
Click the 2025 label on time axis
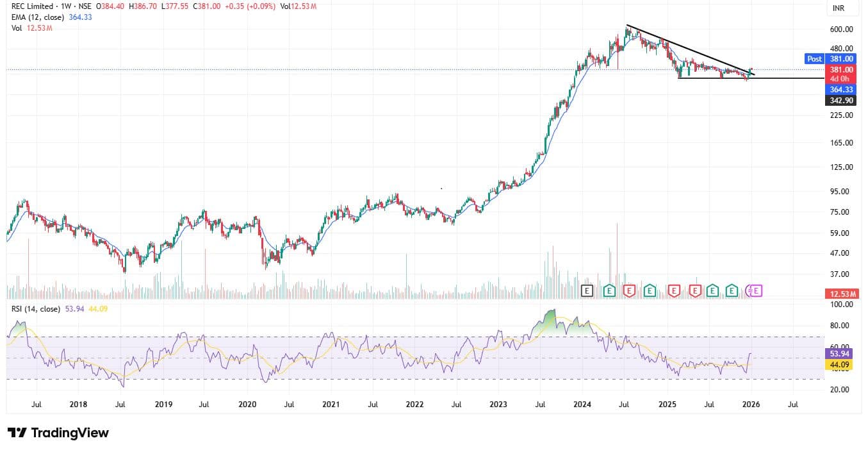point(667,405)
